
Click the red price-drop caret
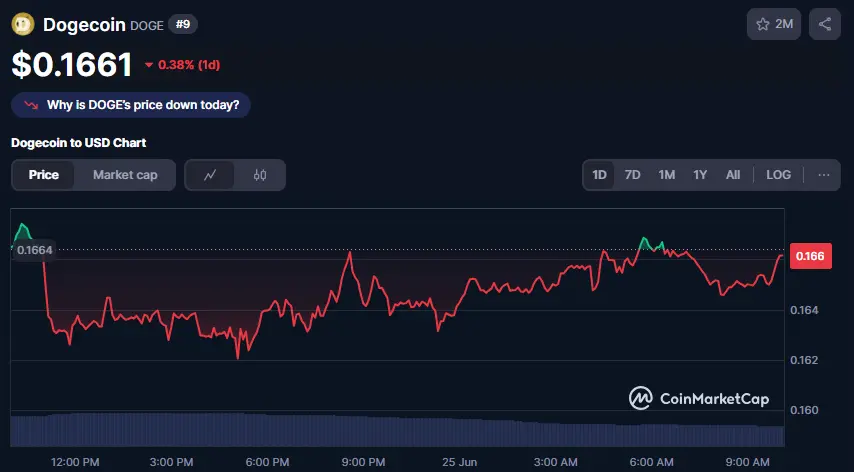pos(149,65)
